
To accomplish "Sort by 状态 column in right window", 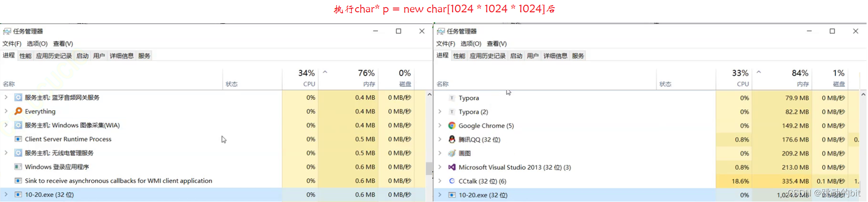I will tap(686, 78).
